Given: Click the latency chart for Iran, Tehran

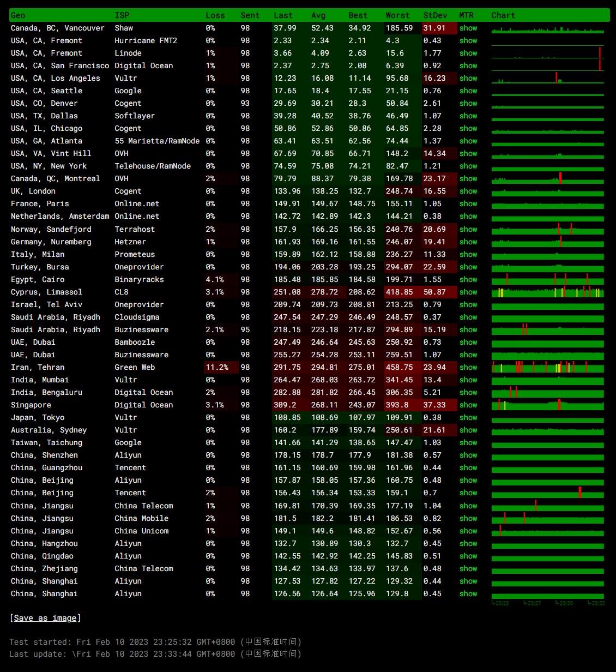Looking at the screenshot, I should point(548,367).
